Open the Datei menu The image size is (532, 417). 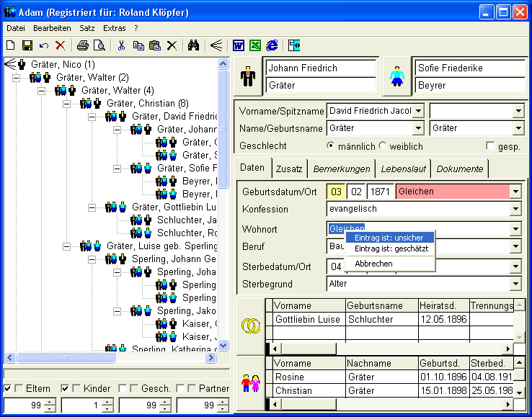click(x=16, y=28)
